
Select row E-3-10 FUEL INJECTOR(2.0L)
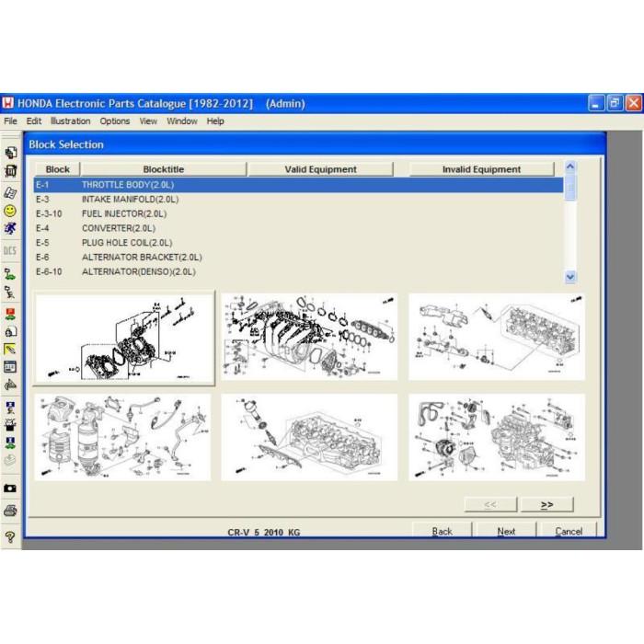tap(298, 213)
